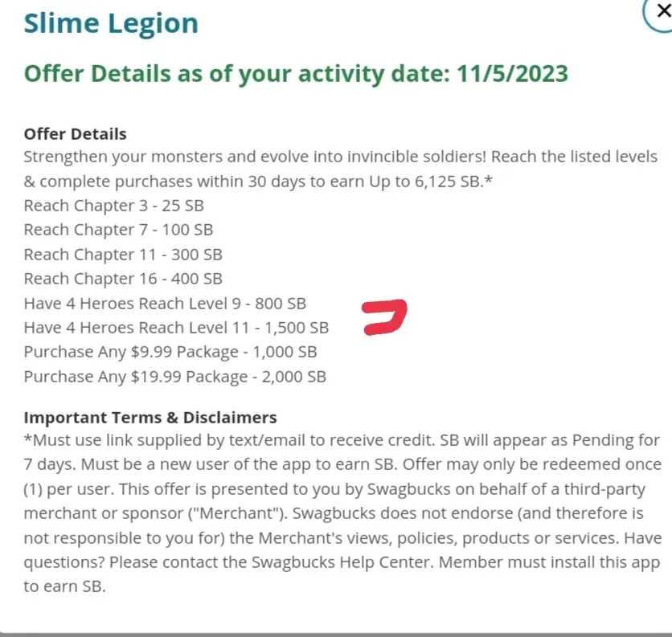This screenshot has width=672, height=637.
Task: Select Purchase Any $9.99 Package line
Action: [170, 352]
